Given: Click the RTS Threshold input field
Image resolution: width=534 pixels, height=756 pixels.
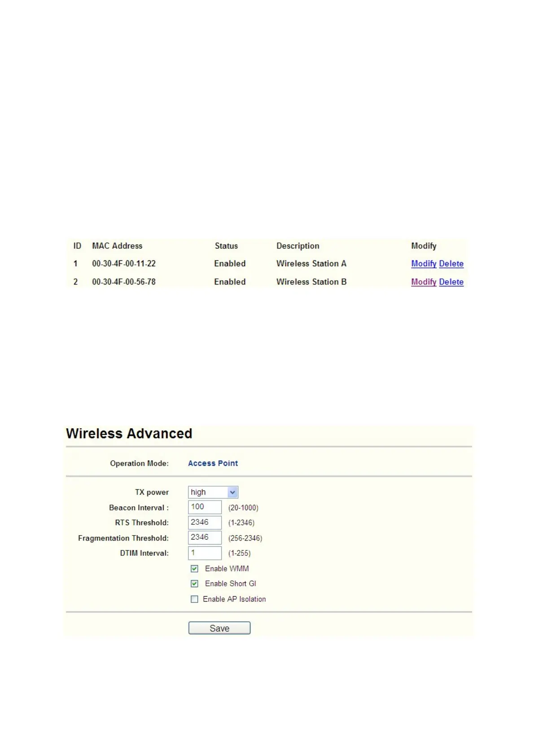Looking at the screenshot, I should click(x=205, y=522).
